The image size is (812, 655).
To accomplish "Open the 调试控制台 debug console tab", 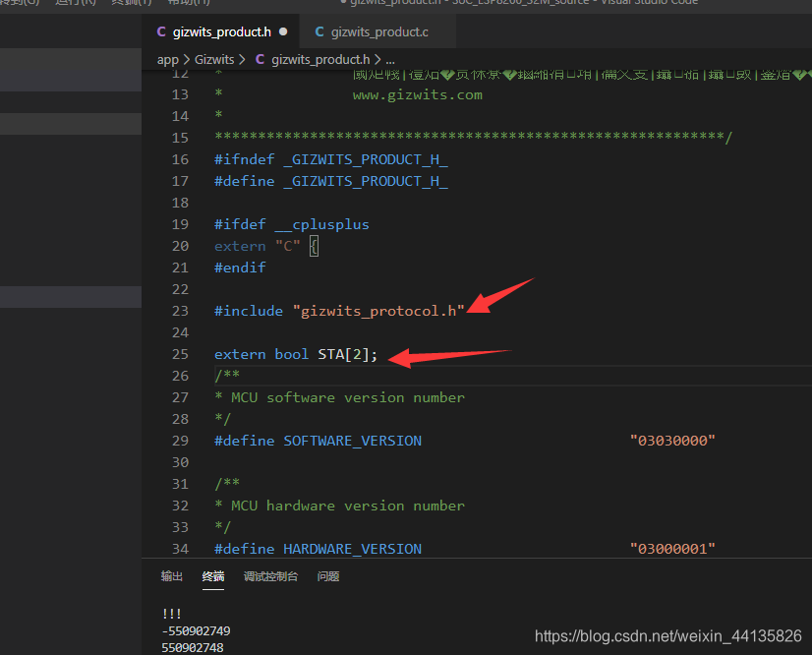I will (x=270, y=576).
